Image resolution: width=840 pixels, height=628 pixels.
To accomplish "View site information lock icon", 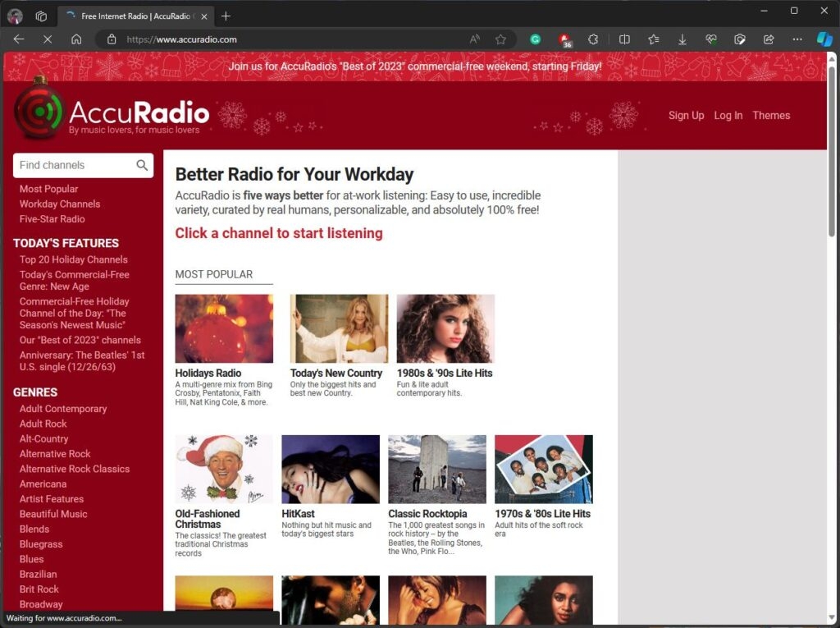I will coord(112,39).
